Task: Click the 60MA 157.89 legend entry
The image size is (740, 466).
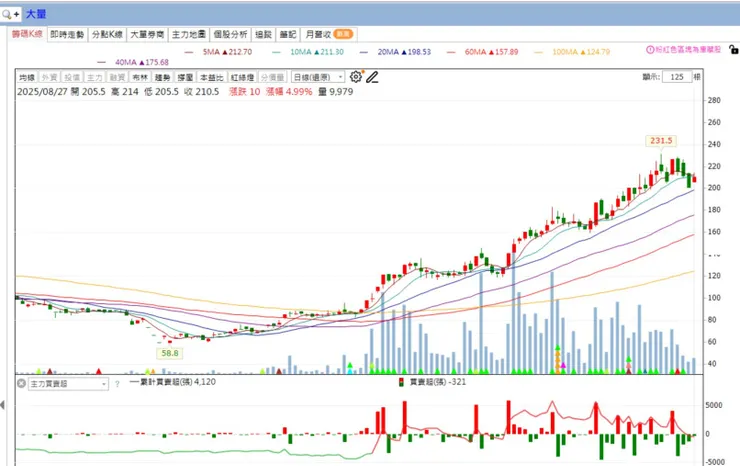Action: [x=482, y=52]
